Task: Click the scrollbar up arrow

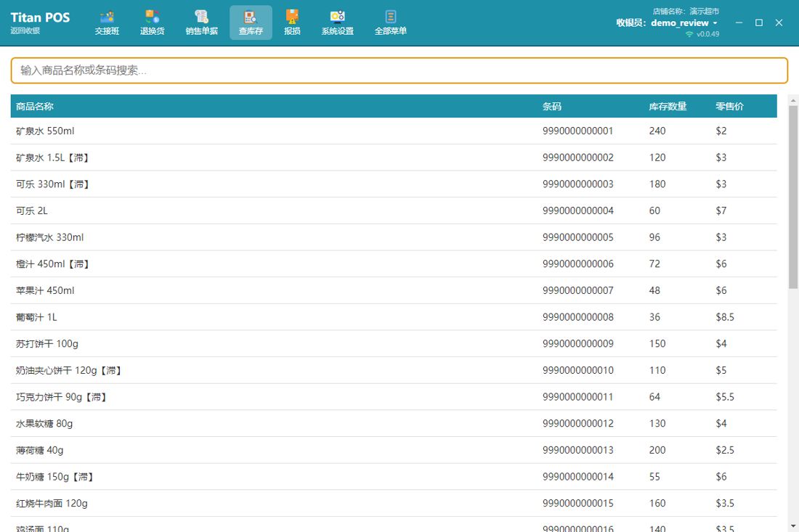Action: pos(793,100)
